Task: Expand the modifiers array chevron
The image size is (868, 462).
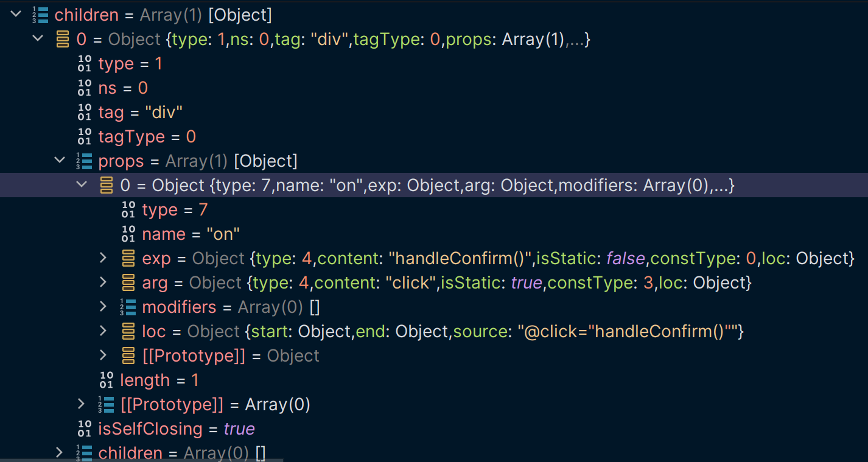Action: click(x=103, y=307)
